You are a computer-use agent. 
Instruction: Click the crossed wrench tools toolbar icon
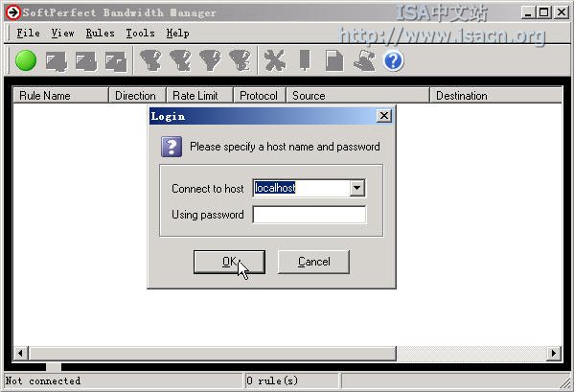pyautogui.click(x=275, y=60)
